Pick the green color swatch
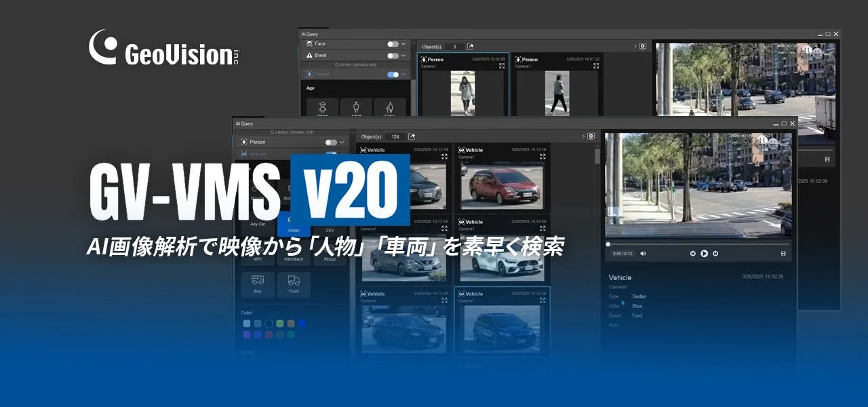 coord(280,324)
